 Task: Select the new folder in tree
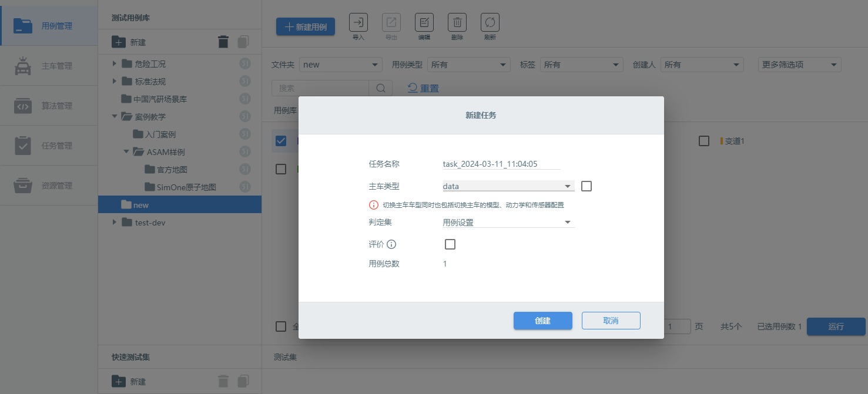pos(179,204)
